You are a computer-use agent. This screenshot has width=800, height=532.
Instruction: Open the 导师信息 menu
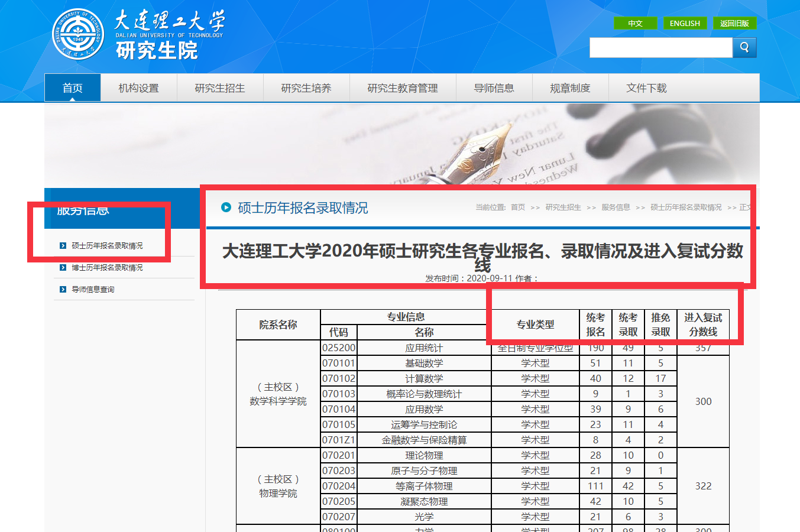(494, 88)
